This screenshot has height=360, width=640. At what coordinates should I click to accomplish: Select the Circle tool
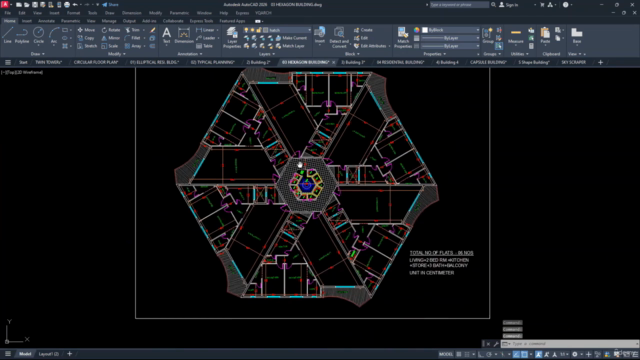(38, 36)
